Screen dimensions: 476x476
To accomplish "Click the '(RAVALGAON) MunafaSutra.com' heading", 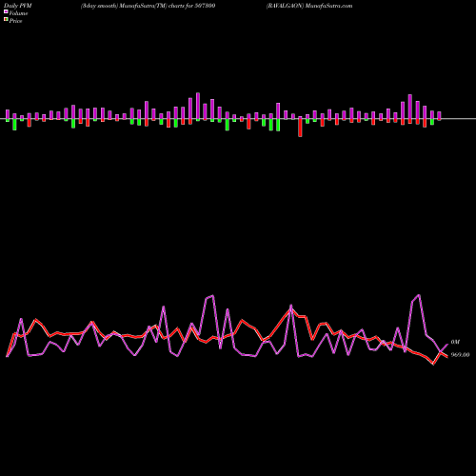I will coord(309,6).
